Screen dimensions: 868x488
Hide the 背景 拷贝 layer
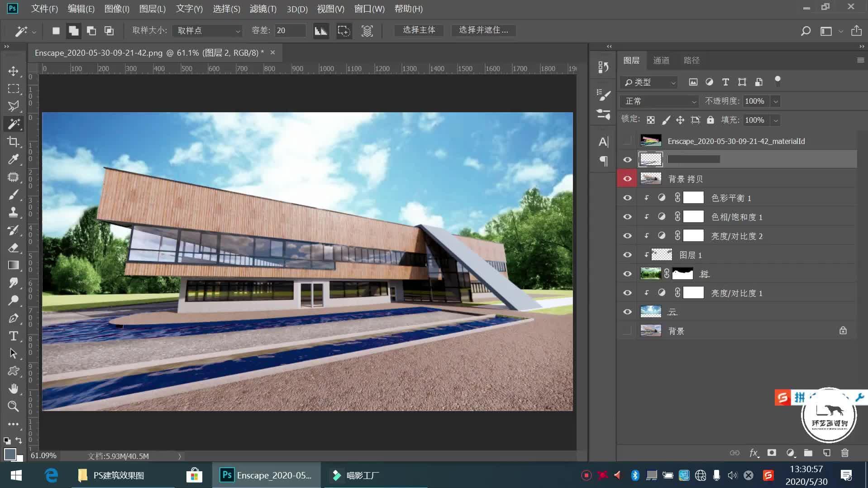[x=627, y=179]
